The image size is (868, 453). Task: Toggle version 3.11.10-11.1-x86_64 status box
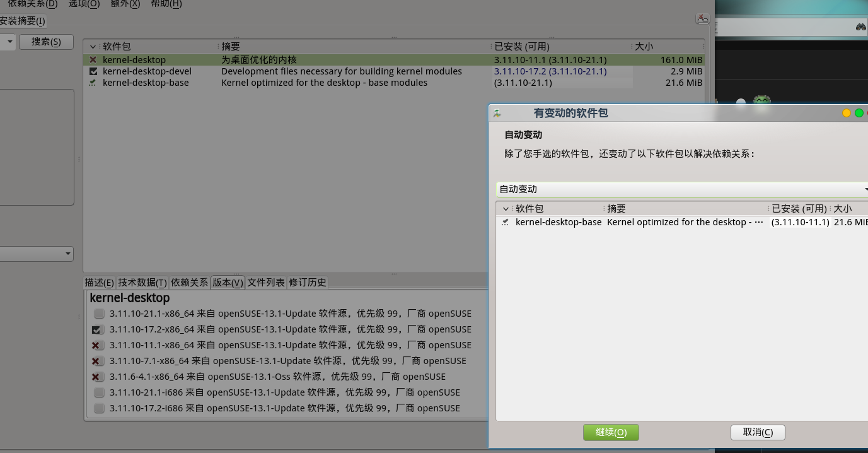[97, 345]
